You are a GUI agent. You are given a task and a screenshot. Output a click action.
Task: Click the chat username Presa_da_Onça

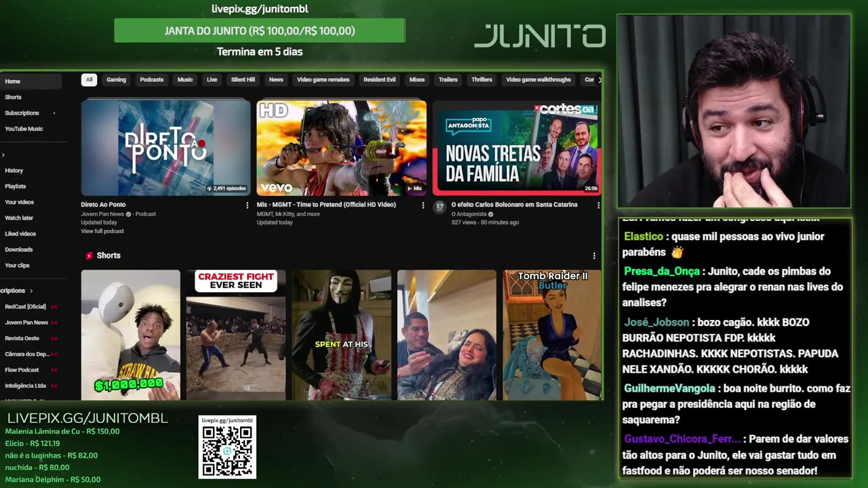tap(661, 271)
